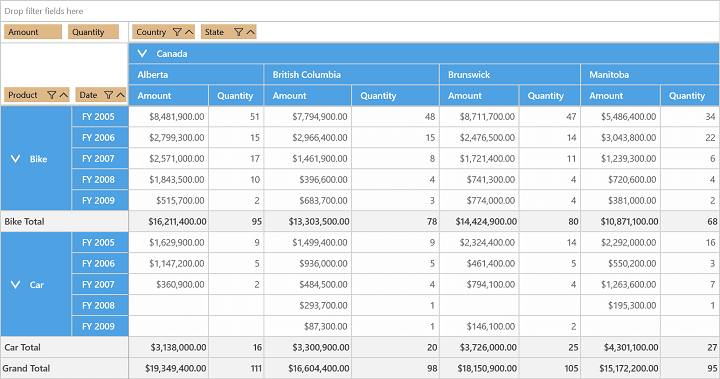Select Bike Total Alberta amount cell

pyautogui.click(x=169, y=221)
